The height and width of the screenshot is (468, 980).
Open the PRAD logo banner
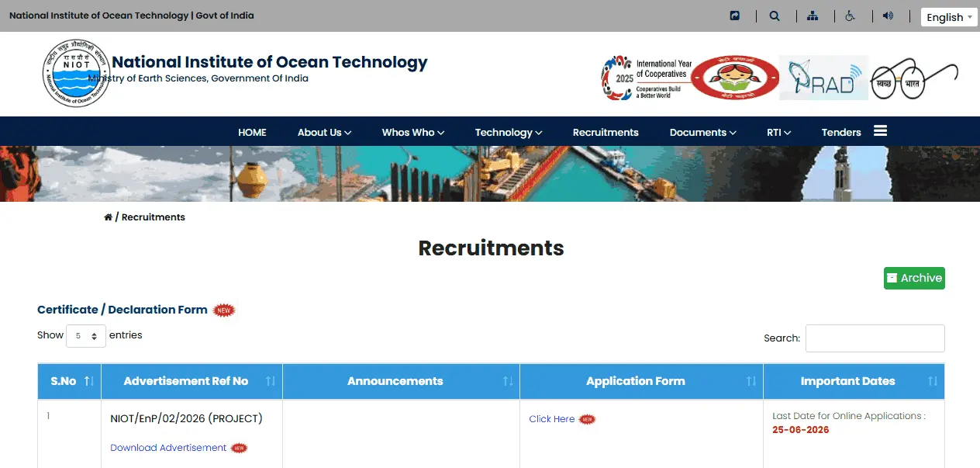tap(823, 78)
